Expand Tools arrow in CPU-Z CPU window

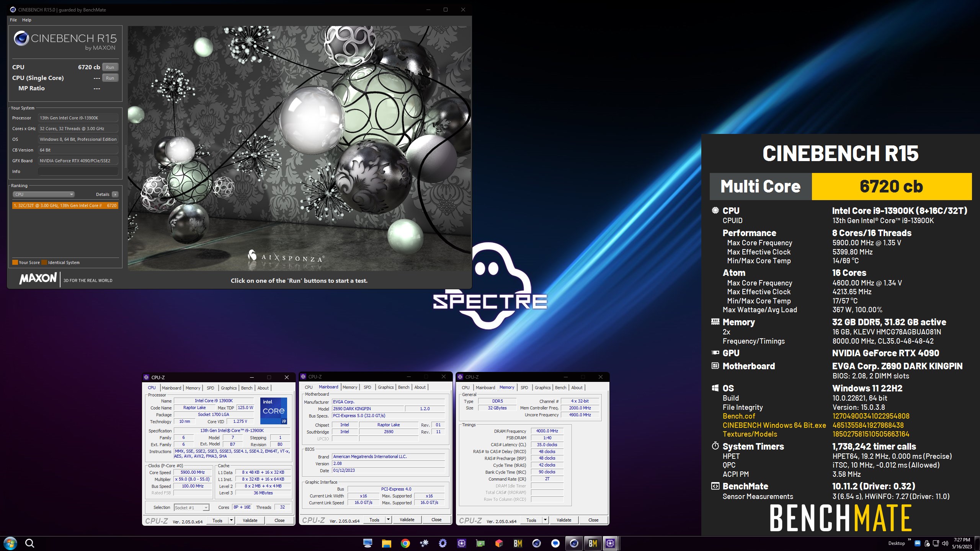[231, 520]
